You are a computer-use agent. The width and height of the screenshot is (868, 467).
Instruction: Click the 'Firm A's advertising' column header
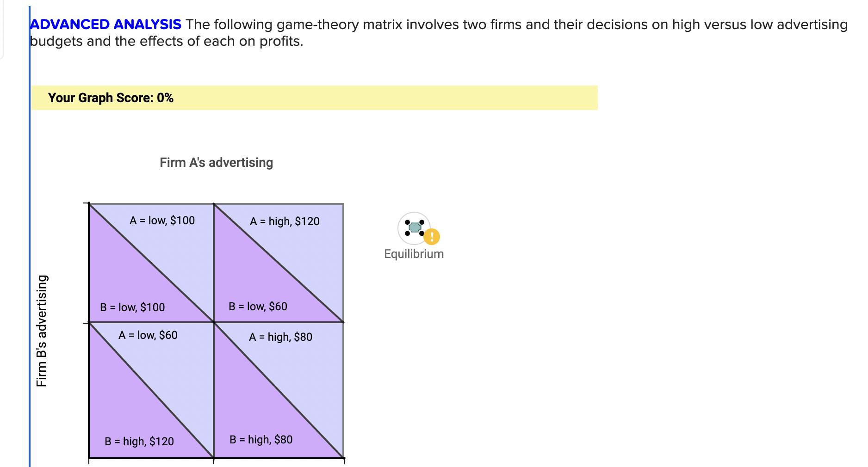point(216,162)
